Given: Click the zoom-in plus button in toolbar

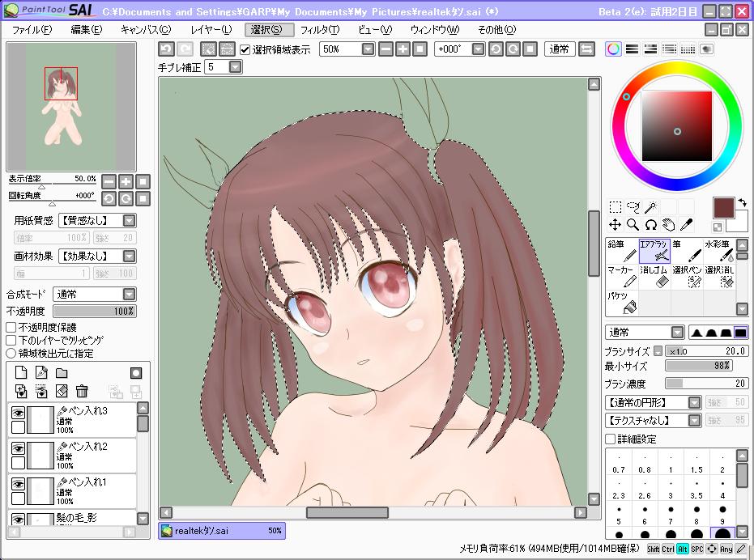Looking at the screenshot, I should coord(403,49).
